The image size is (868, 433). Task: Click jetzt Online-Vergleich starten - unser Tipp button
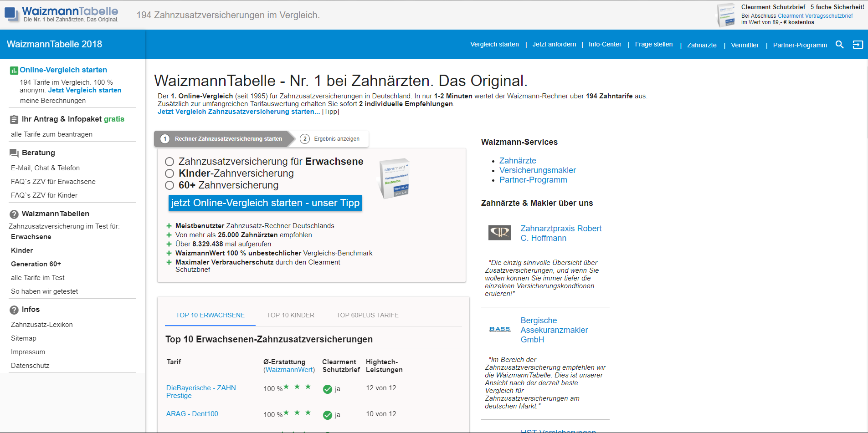[x=265, y=203]
